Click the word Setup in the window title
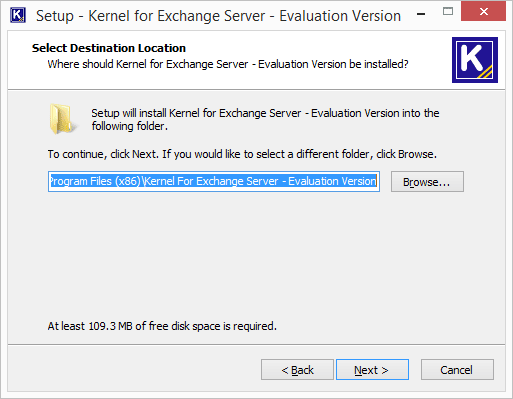 55,16
